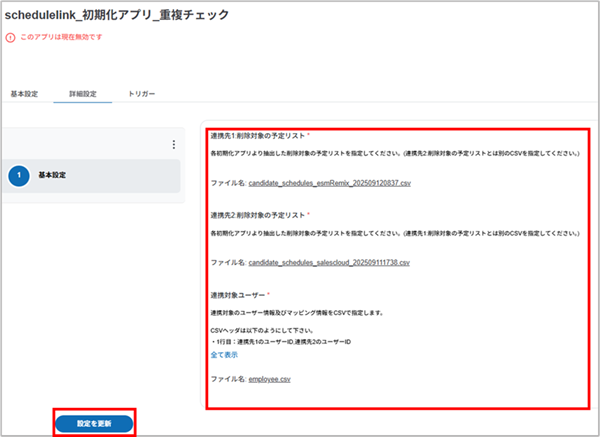Select the 基本設定 step in sidebar

[x=67, y=176]
